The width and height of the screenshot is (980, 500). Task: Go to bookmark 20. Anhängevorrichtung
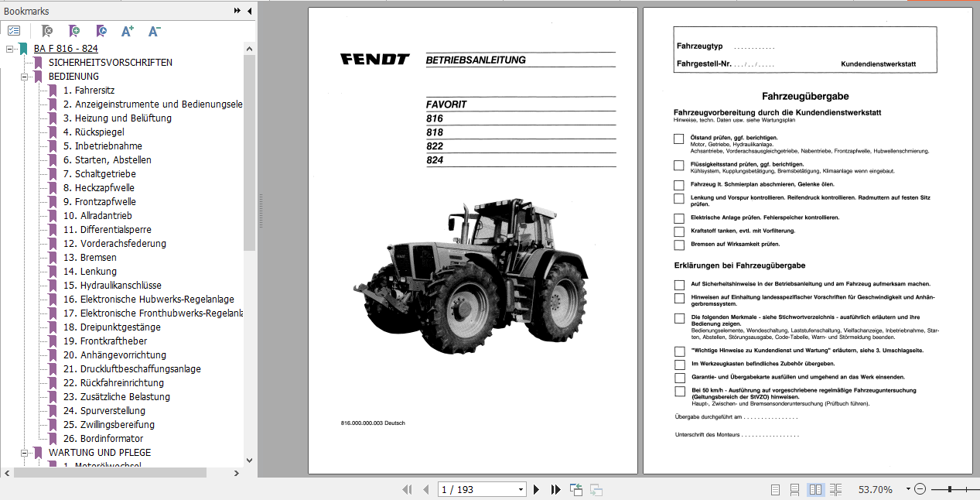tap(114, 355)
